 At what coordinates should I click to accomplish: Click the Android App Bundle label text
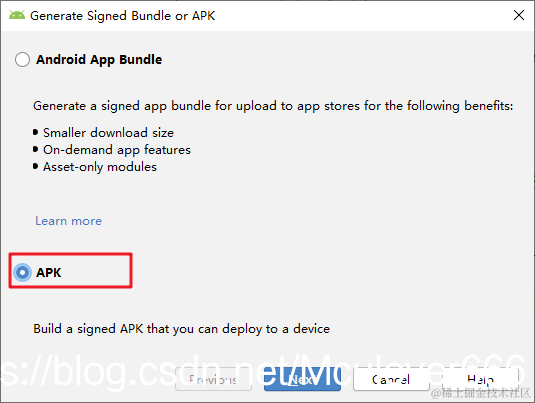coord(99,59)
